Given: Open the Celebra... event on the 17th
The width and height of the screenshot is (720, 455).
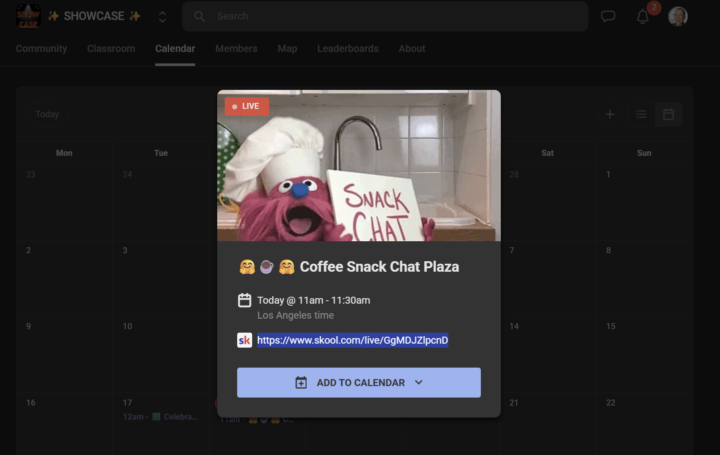Looking at the screenshot, I should coord(160,417).
